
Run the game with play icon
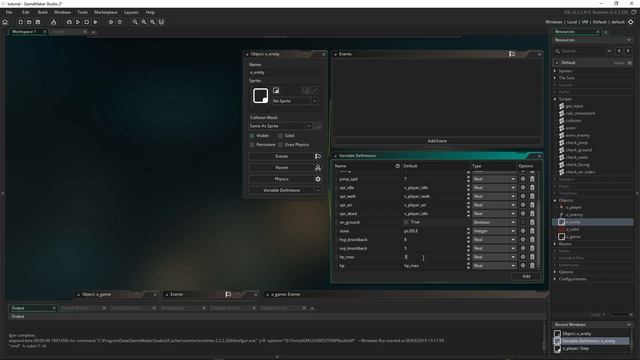(78, 22)
